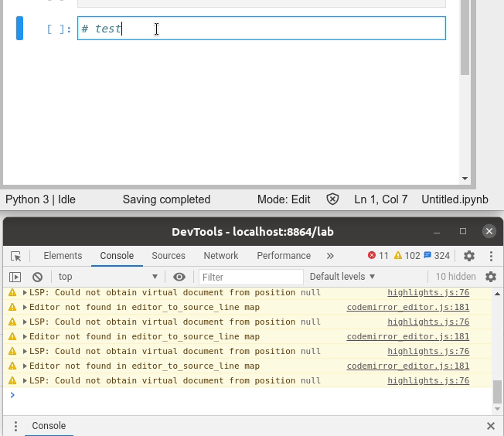Screen dimensions: 504x436
Task: Open the drawer three-dot menu beside Console
Action: click(x=15, y=426)
